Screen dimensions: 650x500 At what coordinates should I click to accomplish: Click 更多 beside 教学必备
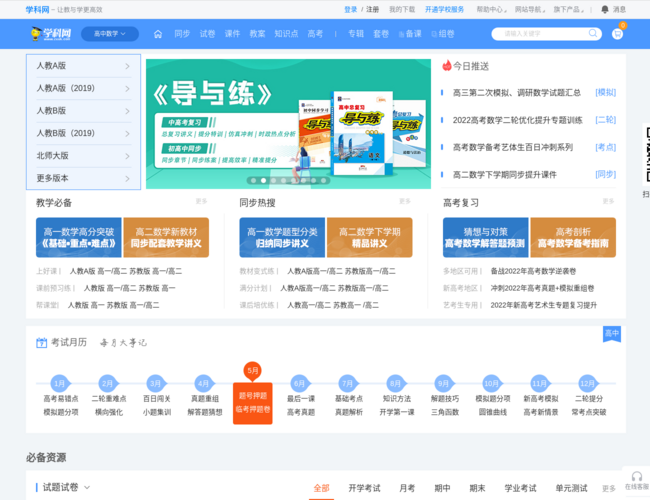coord(201,201)
